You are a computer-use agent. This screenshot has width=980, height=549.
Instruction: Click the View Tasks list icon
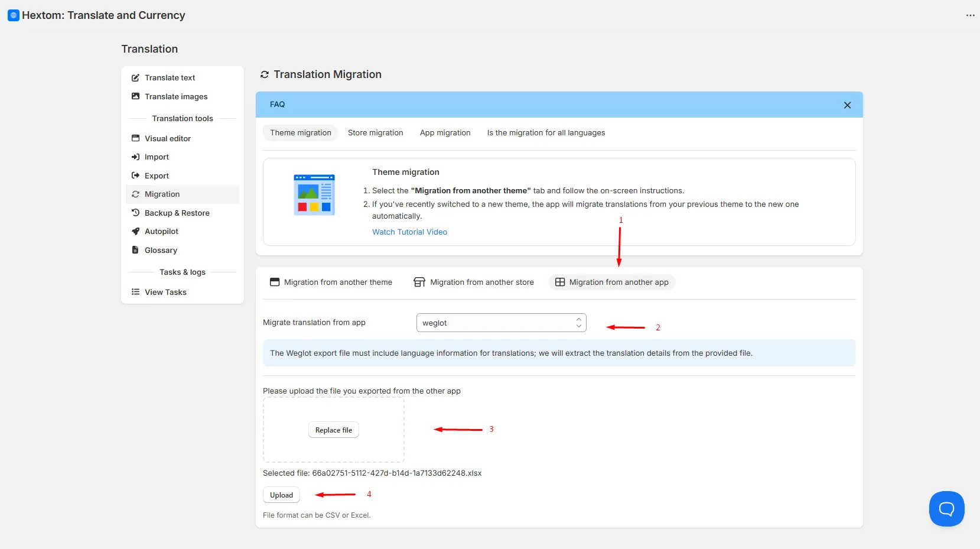(x=135, y=292)
